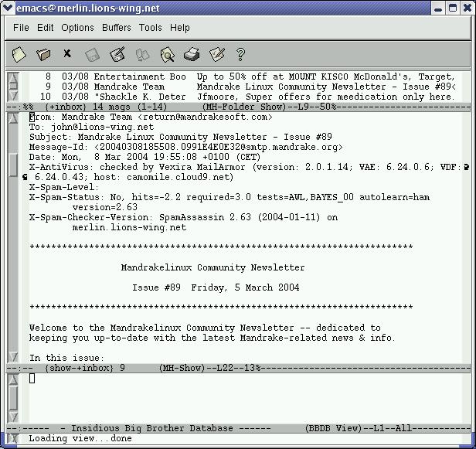Print the buffer using the printer icon
This screenshot has width=476, height=449.
pos(192,54)
